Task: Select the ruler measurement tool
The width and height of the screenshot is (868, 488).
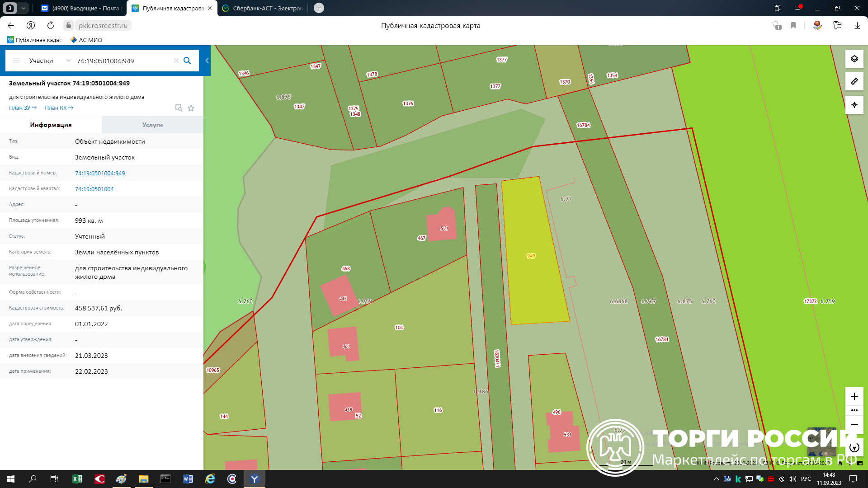Action: pos(854,82)
